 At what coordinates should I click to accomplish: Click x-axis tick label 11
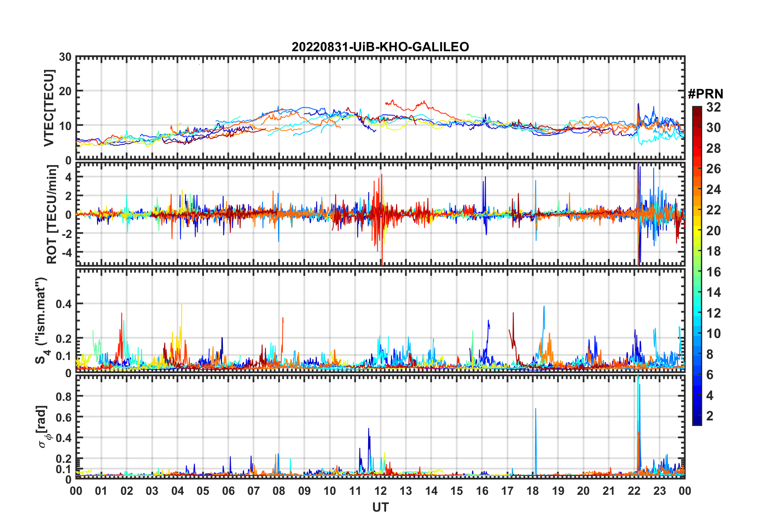(x=355, y=491)
